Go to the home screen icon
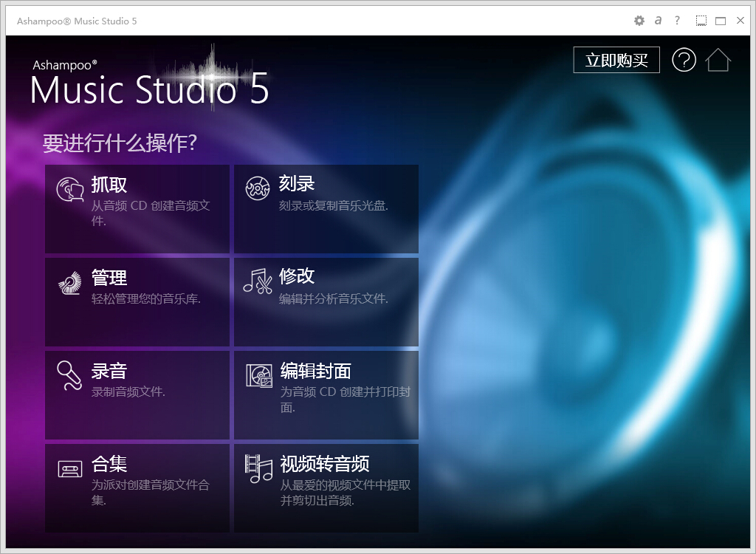 pyautogui.click(x=718, y=61)
